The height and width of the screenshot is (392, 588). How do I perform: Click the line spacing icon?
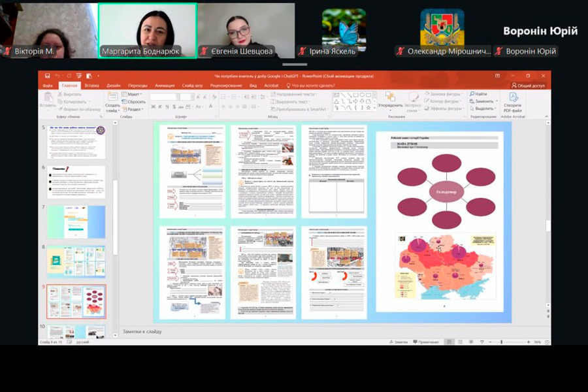point(263,97)
